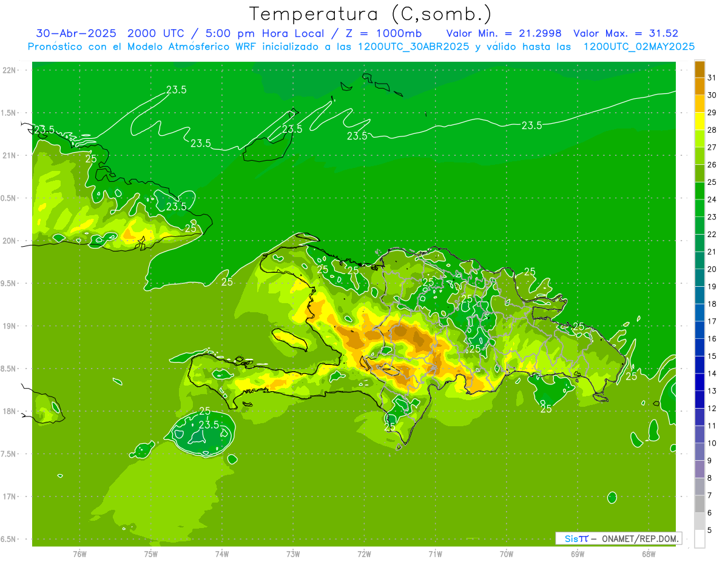The image size is (728, 562).
Task: Click the dark blue swatch between 12 and 13
Action: pos(699,400)
